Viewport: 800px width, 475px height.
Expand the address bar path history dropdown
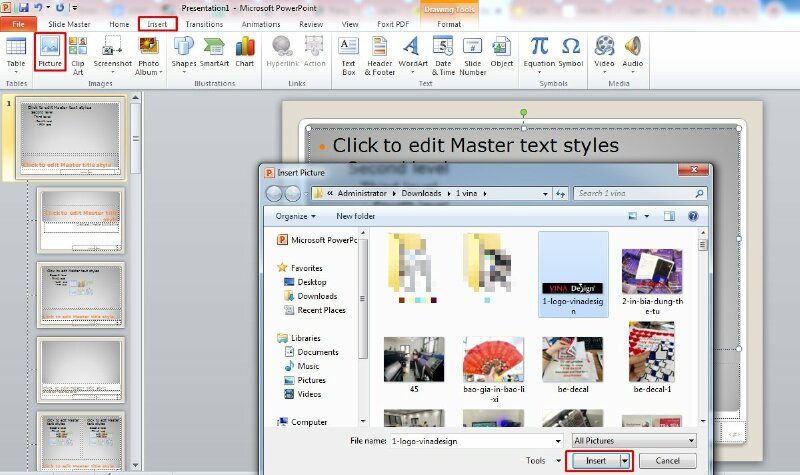point(545,193)
